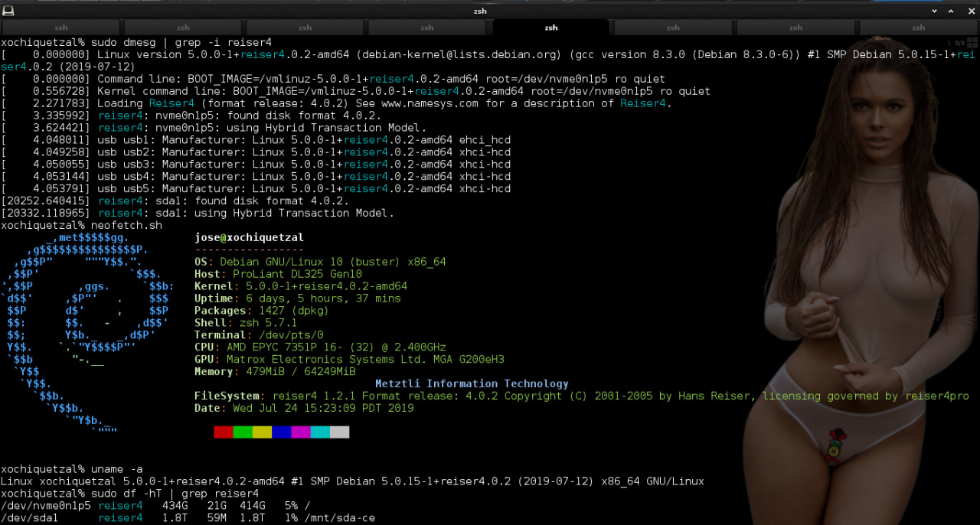Viewport: 980px width, 525px height.
Task: Click the 'Loading Reiser4 (format release: 4.0.2)' dmesg line
Action: point(336,103)
